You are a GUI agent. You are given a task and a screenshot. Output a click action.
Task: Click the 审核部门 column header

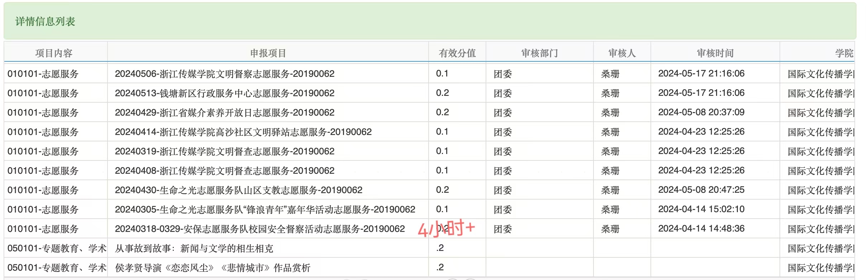tap(539, 53)
